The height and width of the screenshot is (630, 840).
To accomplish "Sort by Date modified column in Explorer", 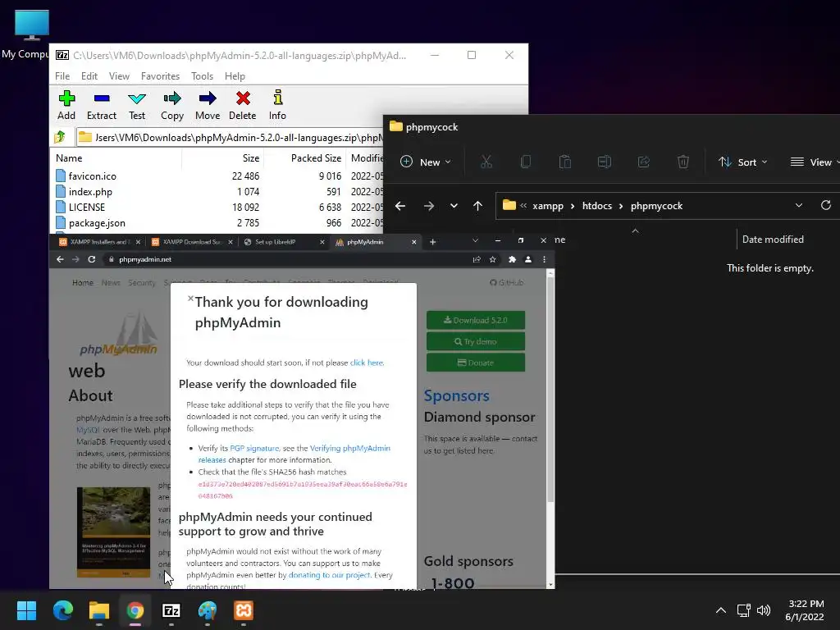I will point(773,240).
